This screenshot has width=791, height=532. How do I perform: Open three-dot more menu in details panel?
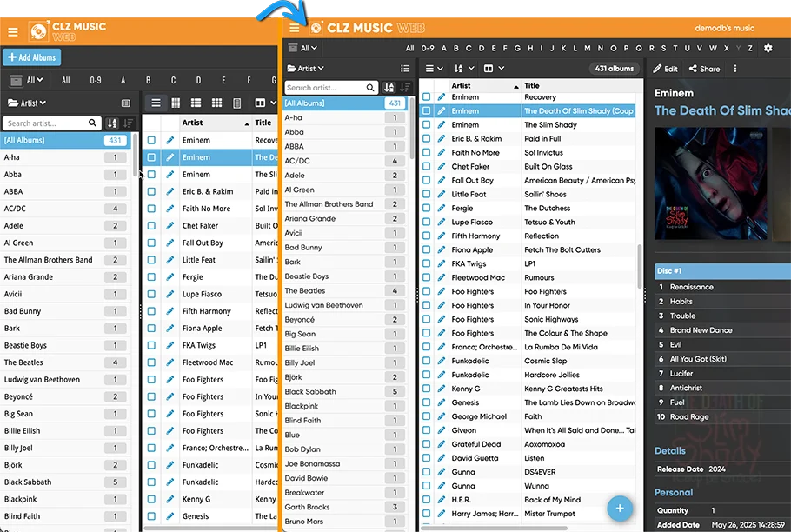click(x=735, y=69)
